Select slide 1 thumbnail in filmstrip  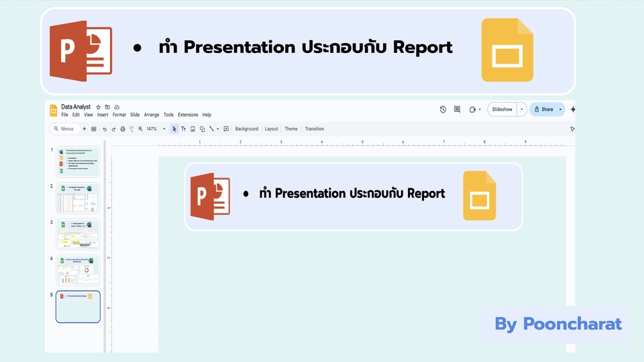[x=78, y=162]
